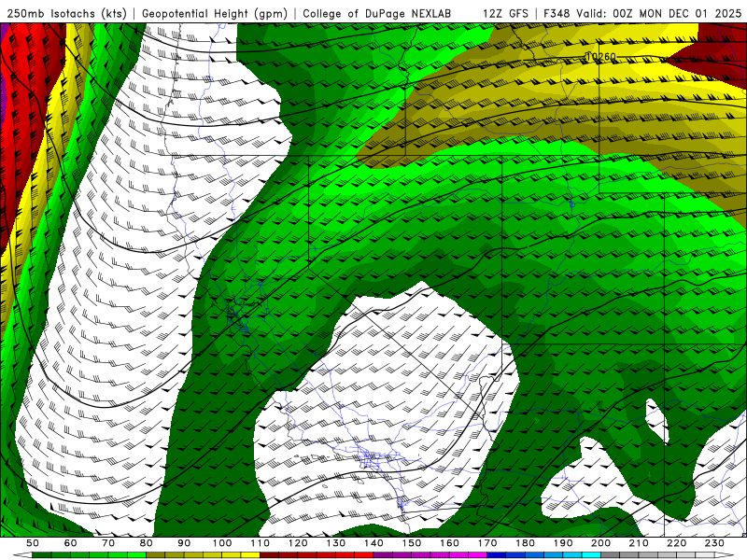Click the '12Z GFS' model run label
This screenshot has height=560, width=747.
click(505, 13)
